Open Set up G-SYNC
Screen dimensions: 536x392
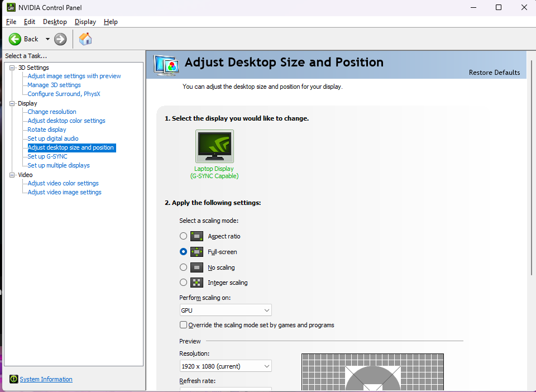pos(47,156)
